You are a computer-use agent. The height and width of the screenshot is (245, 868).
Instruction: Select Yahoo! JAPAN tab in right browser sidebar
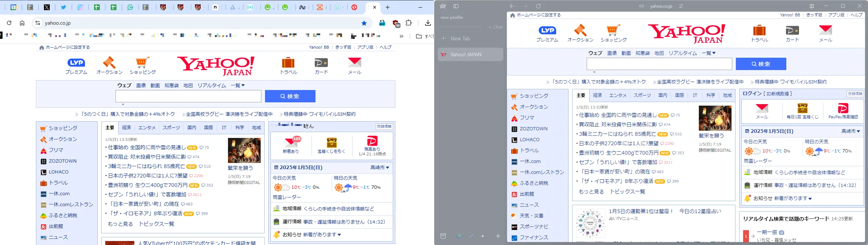pos(470,54)
